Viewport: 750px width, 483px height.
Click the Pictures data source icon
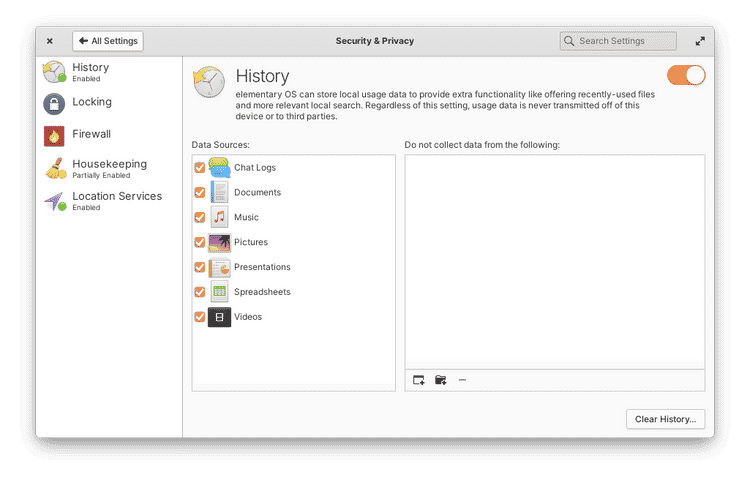pos(219,242)
